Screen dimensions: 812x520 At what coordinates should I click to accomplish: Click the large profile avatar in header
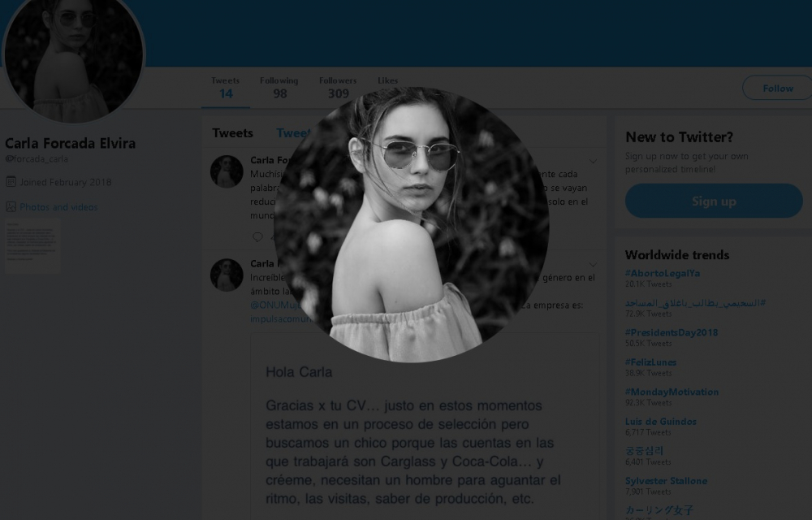click(73, 54)
